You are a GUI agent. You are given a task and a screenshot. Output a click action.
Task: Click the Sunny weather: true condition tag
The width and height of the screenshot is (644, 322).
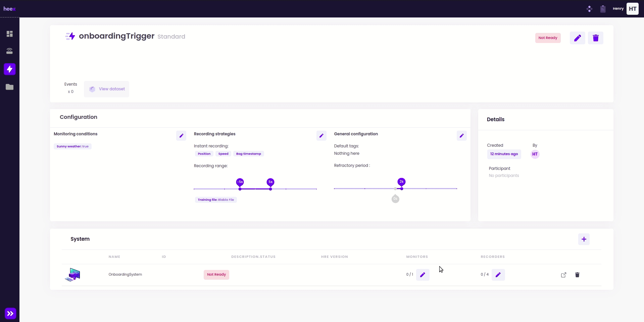point(72,146)
